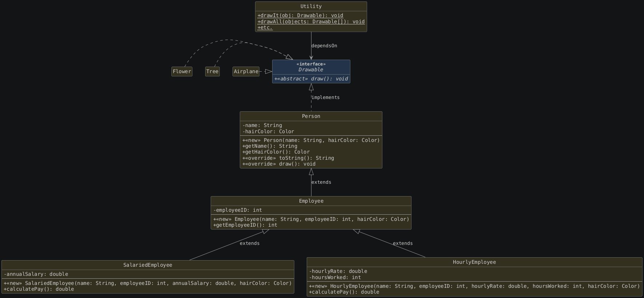The height and width of the screenshot is (298, 644).
Task: Select the "+«abstract» draw(): void" method
Action: [311, 79]
